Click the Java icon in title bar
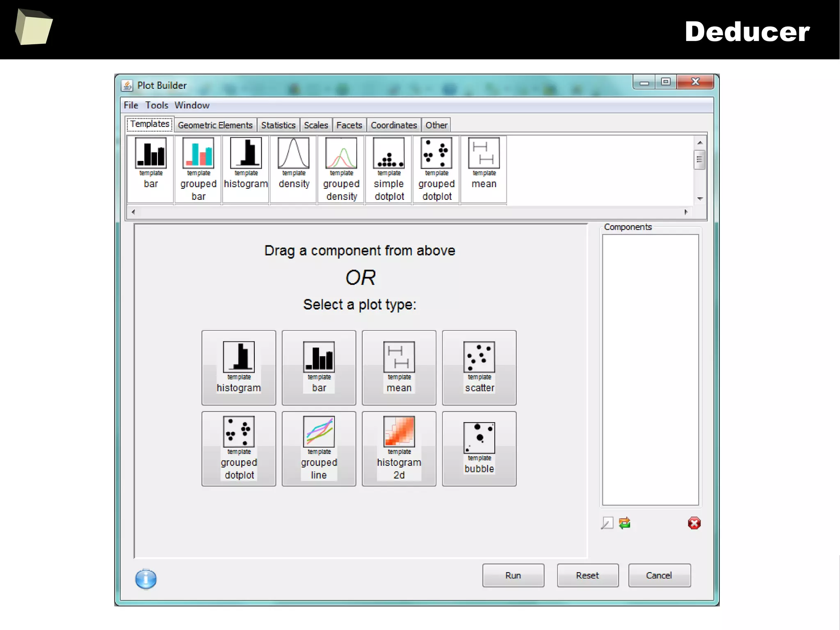This screenshot has height=630, width=840. pyautogui.click(x=127, y=85)
